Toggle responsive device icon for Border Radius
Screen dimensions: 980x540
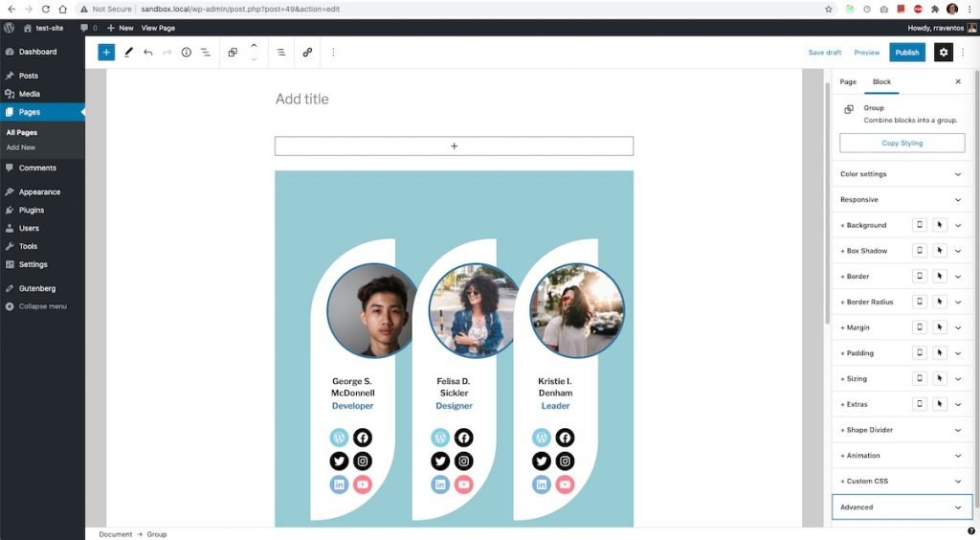pos(920,302)
